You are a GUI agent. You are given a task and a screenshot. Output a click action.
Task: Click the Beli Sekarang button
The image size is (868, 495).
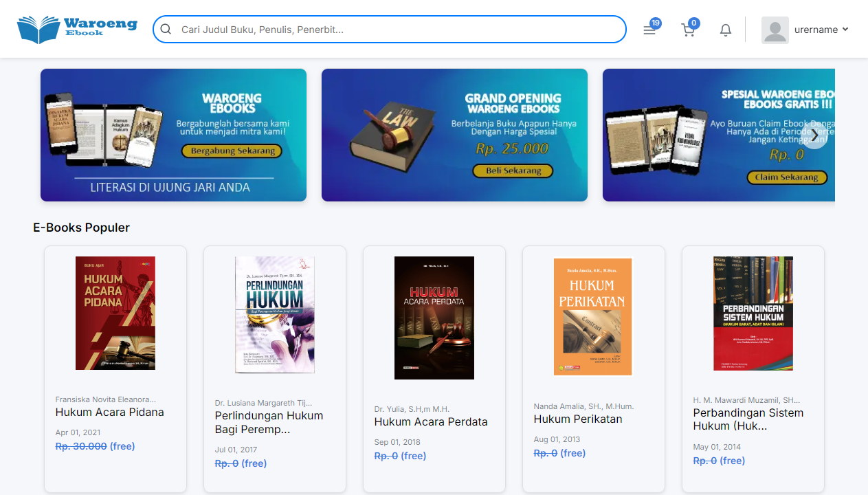point(511,170)
